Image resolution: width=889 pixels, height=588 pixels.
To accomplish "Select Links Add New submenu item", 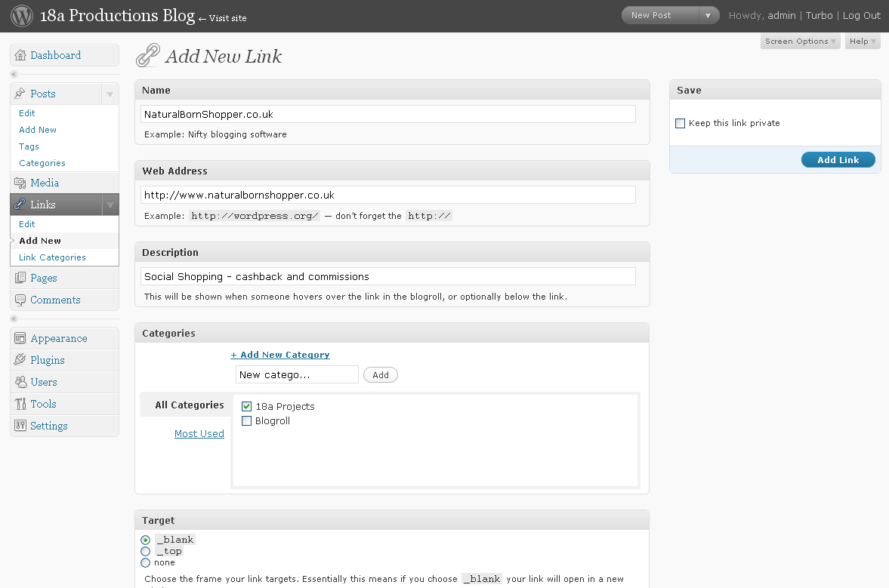I will pyautogui.click(x=40, y=241).
